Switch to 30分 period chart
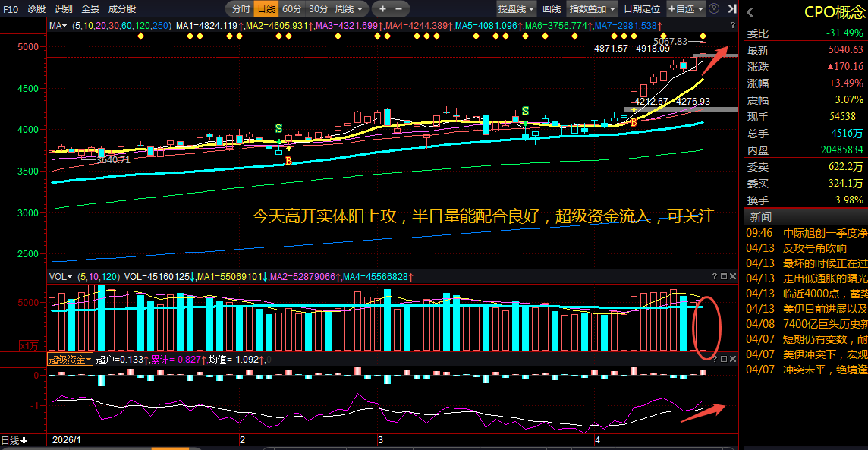868x450 pixels. coord(318,9)
